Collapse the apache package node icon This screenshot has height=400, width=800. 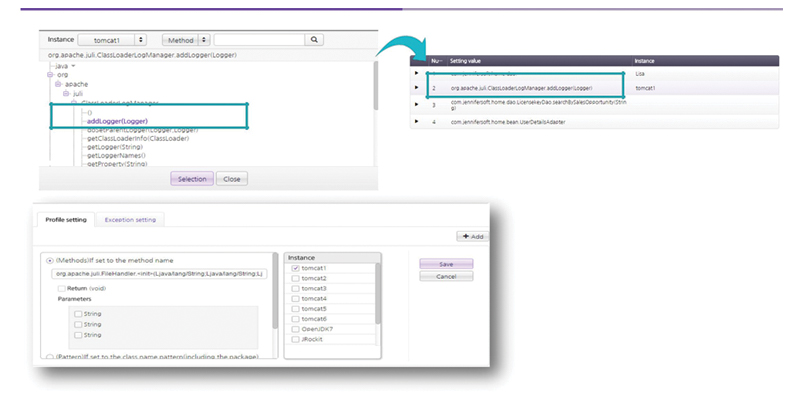pyautogui.click(x=59, y=84)
